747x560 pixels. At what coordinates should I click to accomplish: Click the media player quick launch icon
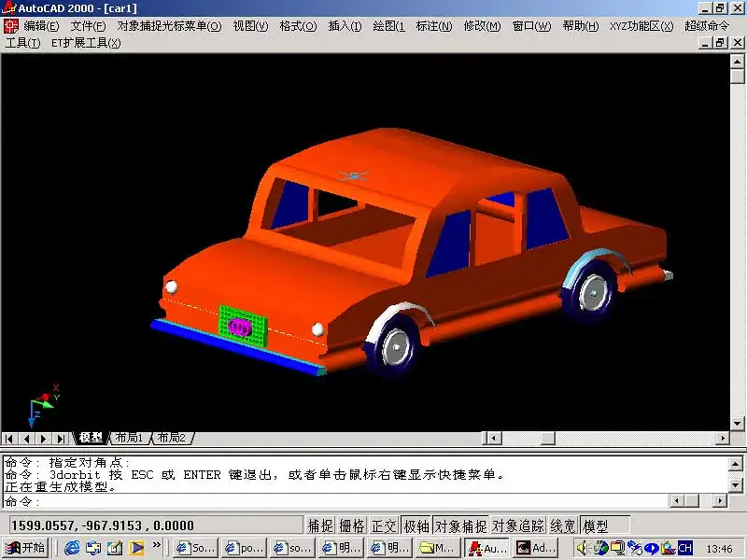(x=136, y=548)
